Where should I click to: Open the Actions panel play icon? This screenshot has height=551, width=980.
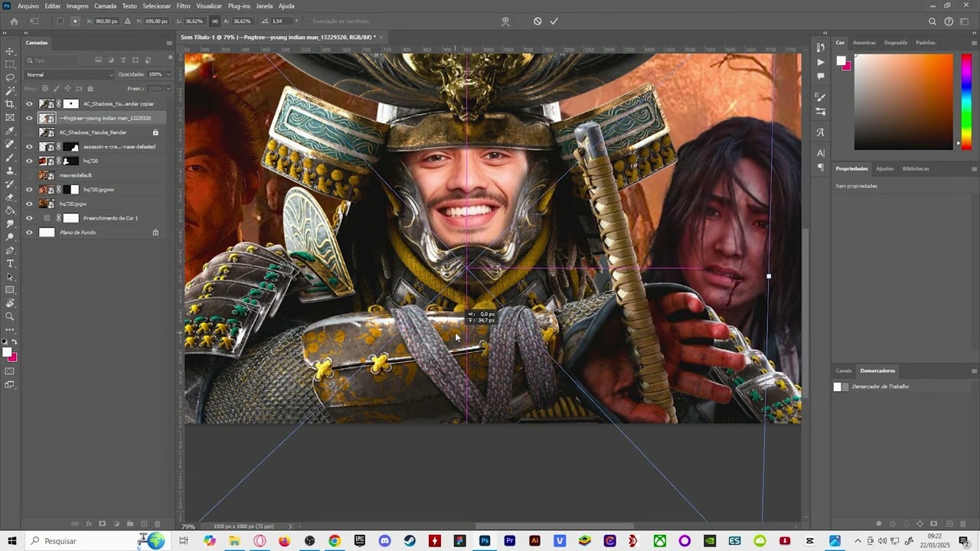(x=820, y=62)
